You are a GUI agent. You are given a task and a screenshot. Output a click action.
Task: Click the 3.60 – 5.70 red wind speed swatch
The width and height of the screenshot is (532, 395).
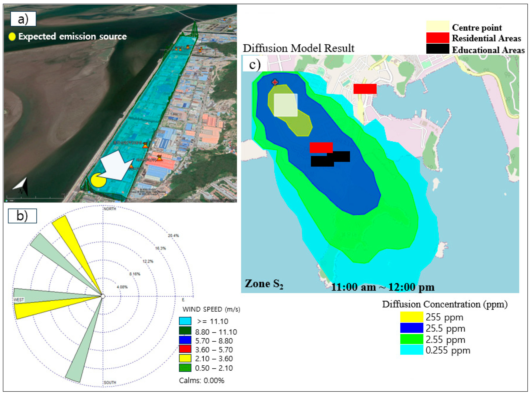tap(185, 349)
